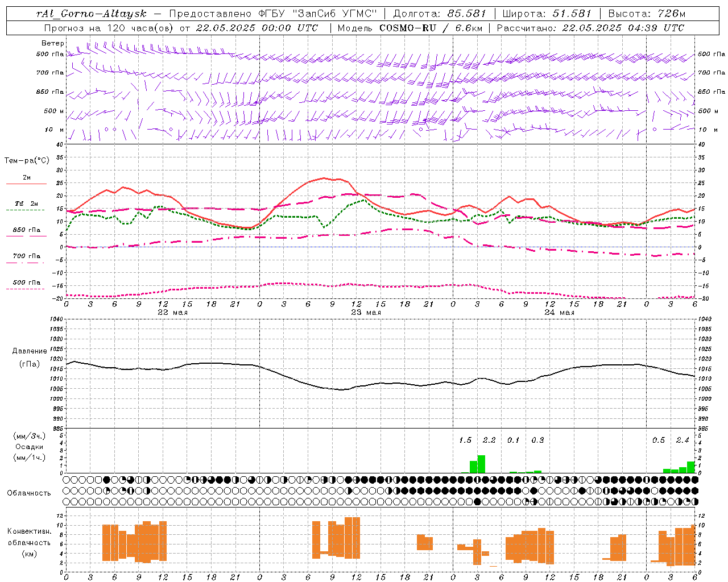Click the Td 2м dew point legend entry

26,205
